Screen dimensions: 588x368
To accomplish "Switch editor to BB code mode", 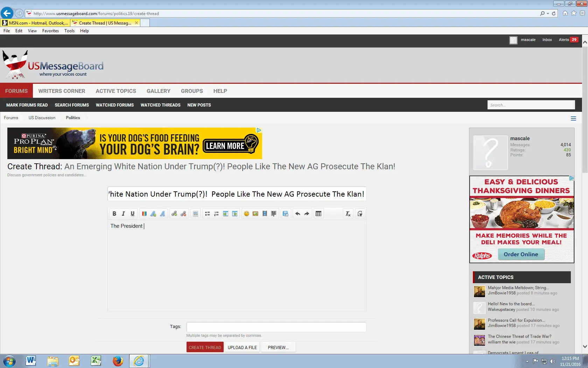I will click(360, 213).
